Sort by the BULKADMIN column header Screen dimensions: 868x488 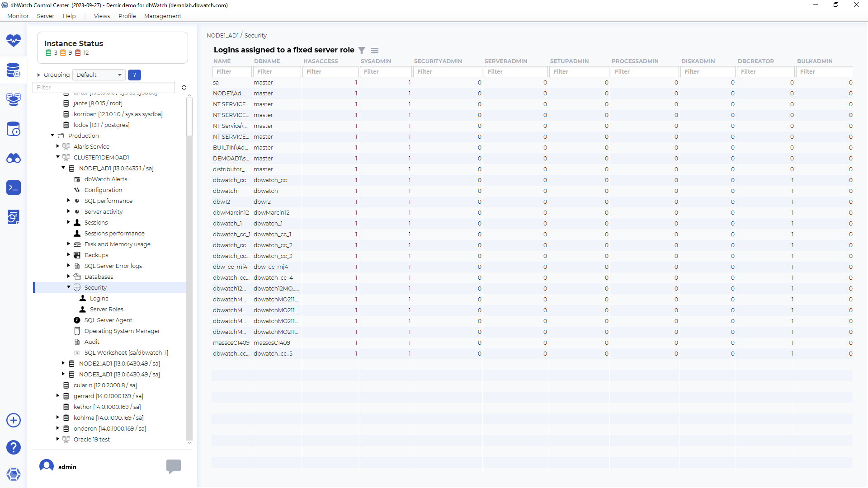tap(815, 61)
